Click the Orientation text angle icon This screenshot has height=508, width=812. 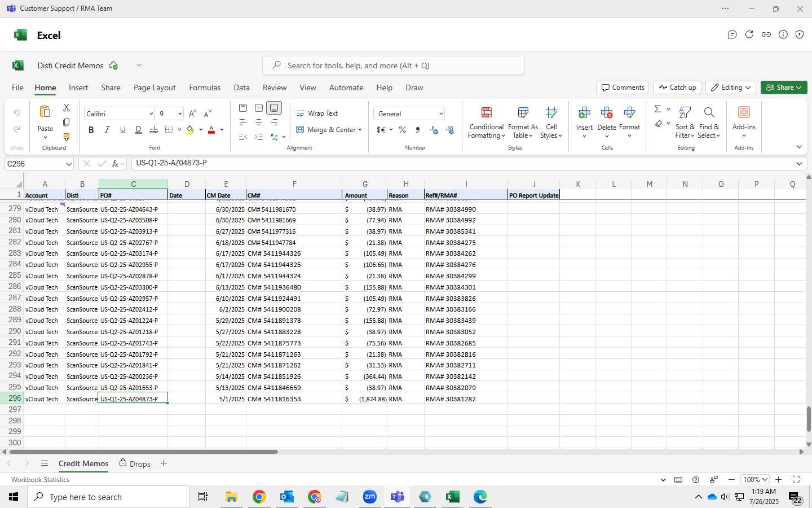tap(274, 137)
